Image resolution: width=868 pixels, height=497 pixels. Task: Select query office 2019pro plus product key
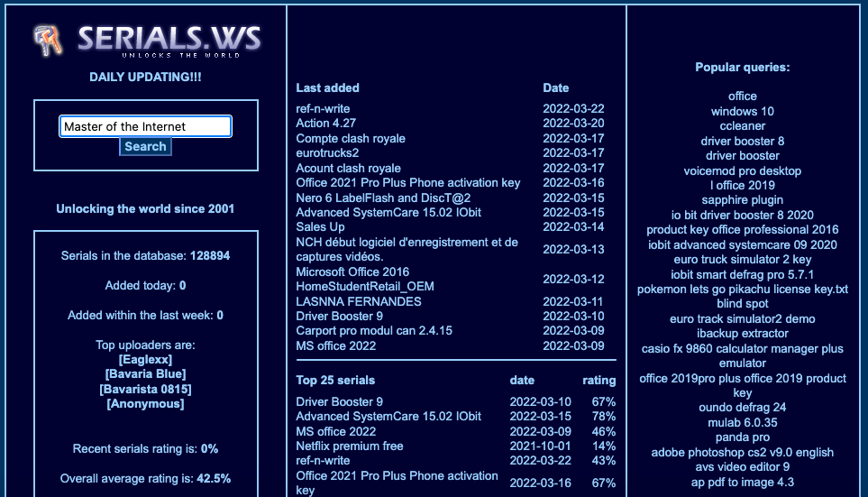743,386
